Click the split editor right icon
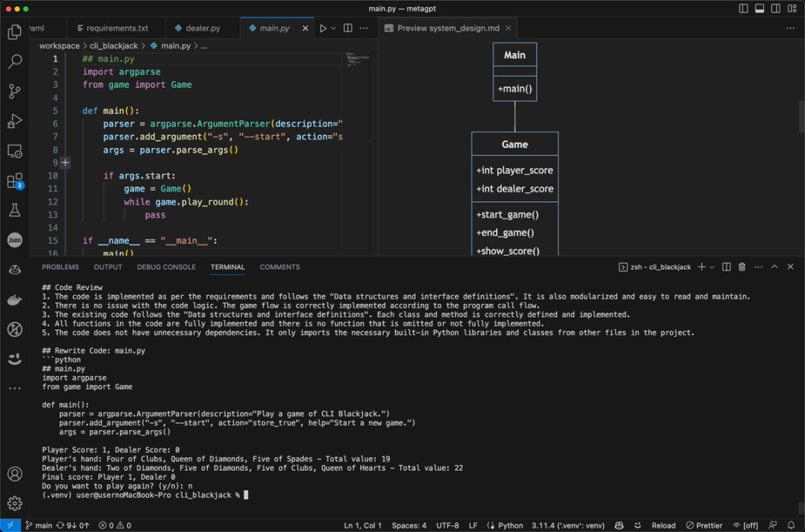805x532 pixels. click(348, 28)
